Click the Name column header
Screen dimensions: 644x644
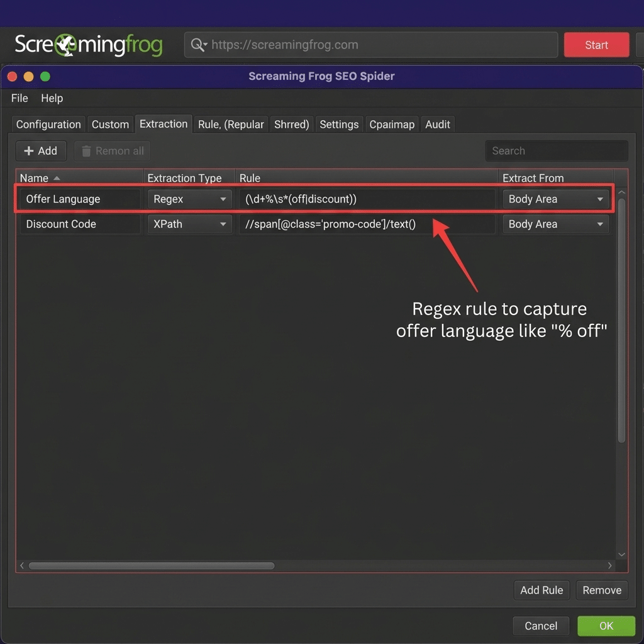point(80,178)
